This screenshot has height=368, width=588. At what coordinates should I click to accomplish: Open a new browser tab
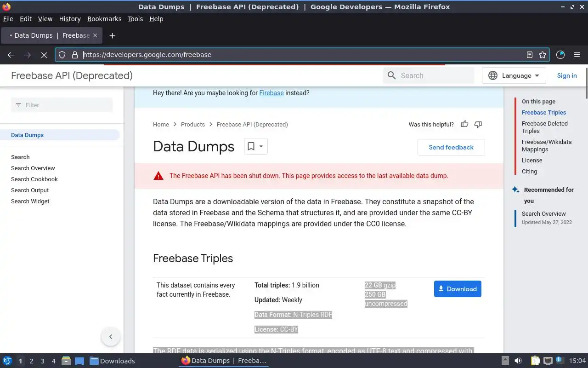coord(112,35)
